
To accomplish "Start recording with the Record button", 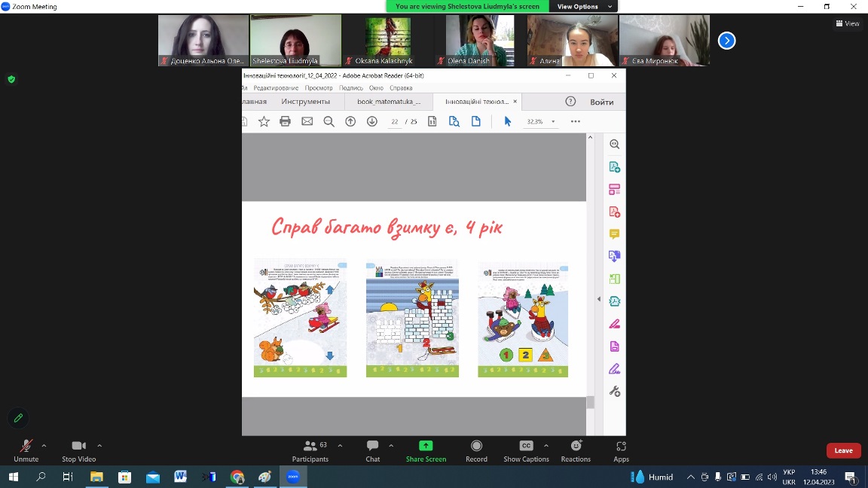I will click(476, 450).
